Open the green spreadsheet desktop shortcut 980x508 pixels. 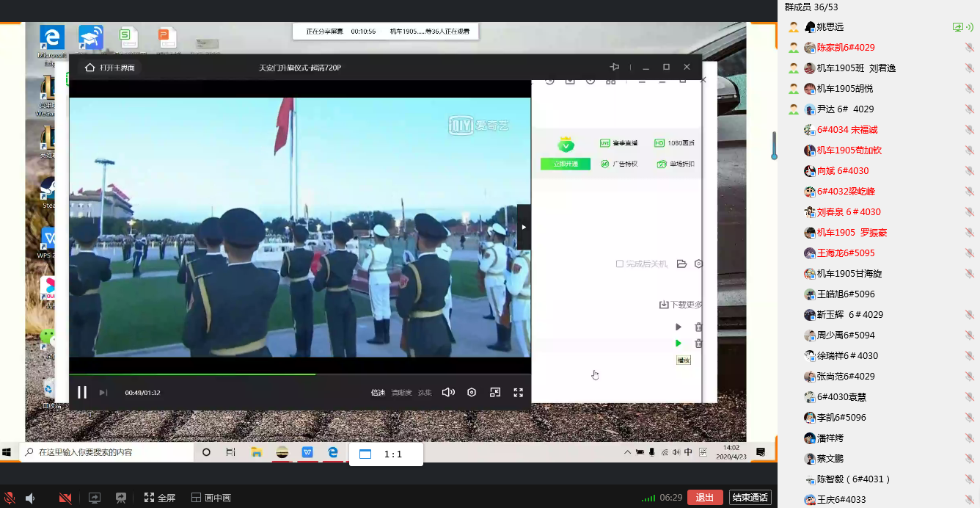tap(129, 38)
